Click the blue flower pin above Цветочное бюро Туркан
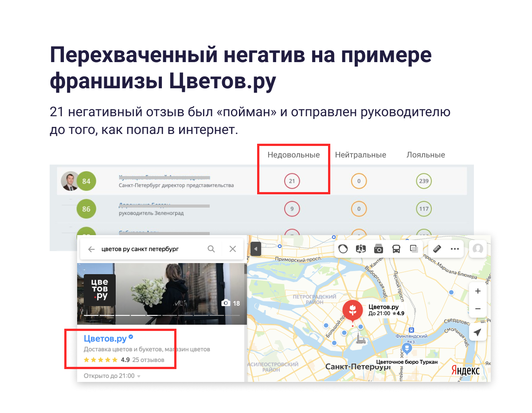Image resolution: width=532 pixels, height=413 pixels. tap(407, 348)
